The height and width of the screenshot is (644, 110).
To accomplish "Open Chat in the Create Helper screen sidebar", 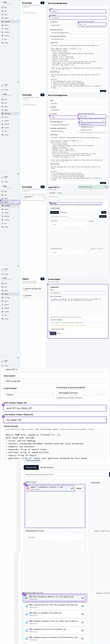I will (10, 287).
